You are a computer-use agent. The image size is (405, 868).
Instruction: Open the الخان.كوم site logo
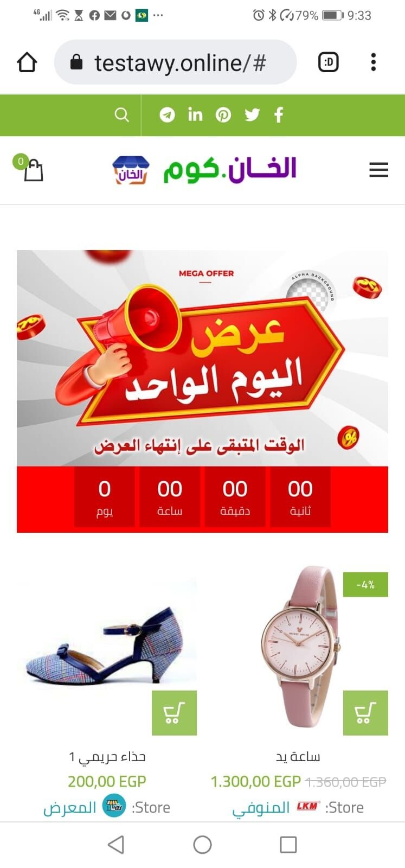coord(204,170)
